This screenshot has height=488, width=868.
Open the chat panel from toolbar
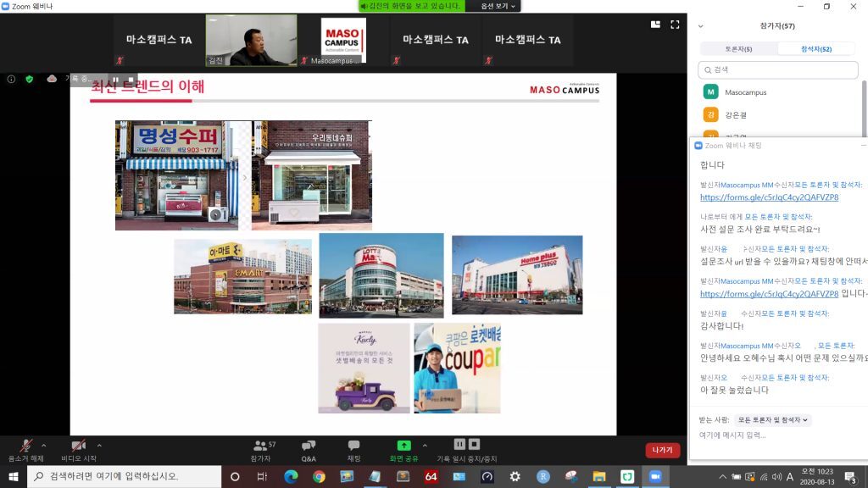(x=353, y=449)
